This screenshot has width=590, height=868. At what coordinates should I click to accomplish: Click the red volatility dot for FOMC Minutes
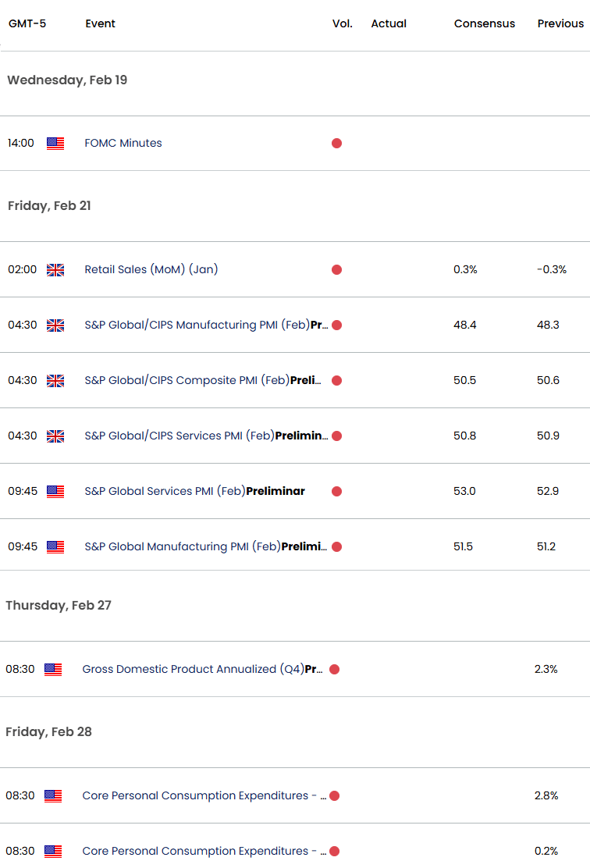[336, 144]
